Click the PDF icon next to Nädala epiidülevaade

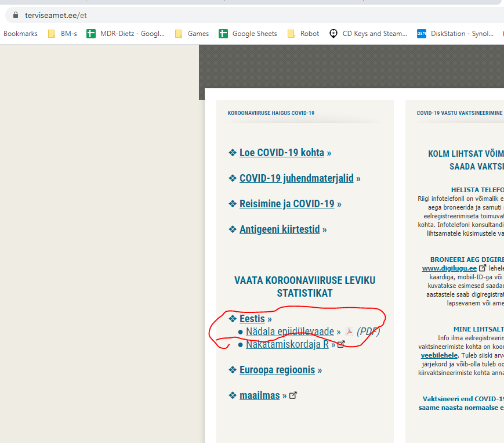(349, 332)
